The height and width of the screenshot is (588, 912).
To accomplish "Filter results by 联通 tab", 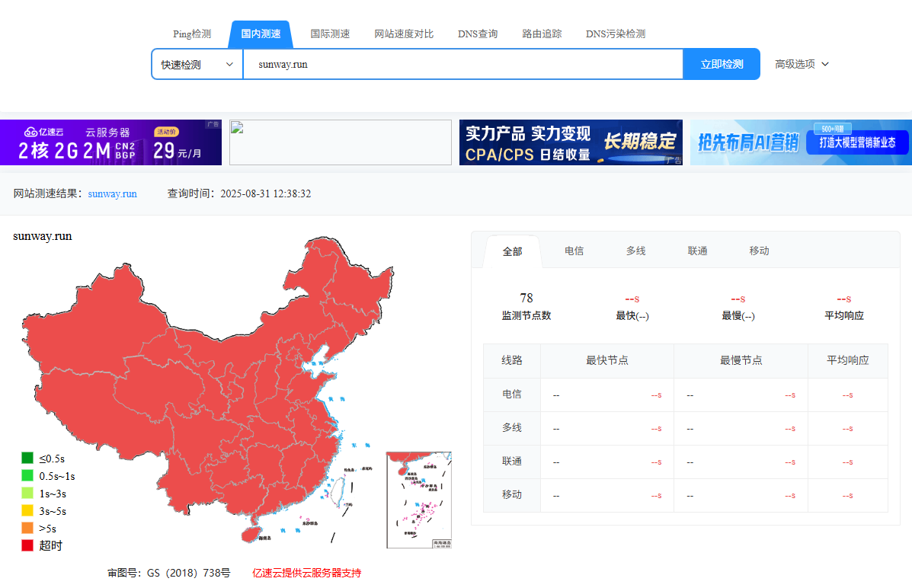I will (x=697, y=251).
